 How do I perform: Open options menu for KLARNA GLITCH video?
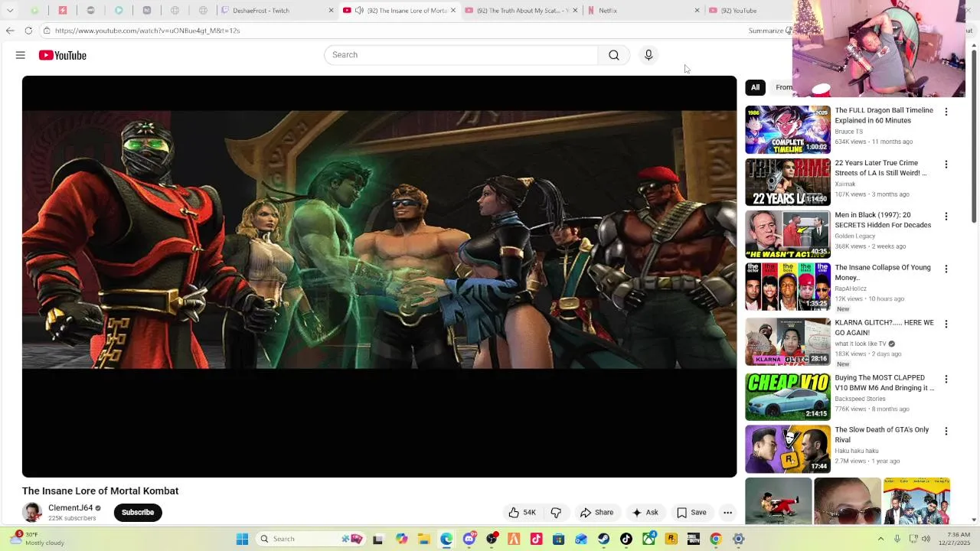pyautogui.click(x=946, y=324)
